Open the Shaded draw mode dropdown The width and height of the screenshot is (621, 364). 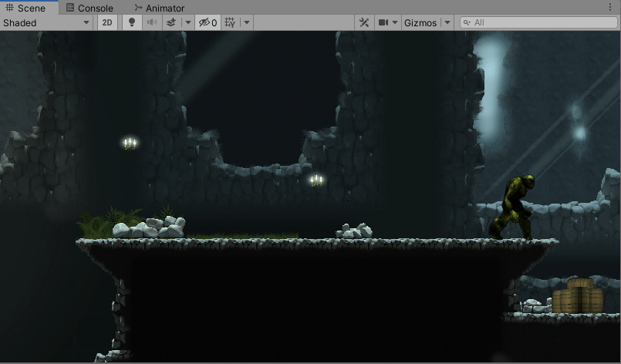(47, 22)
